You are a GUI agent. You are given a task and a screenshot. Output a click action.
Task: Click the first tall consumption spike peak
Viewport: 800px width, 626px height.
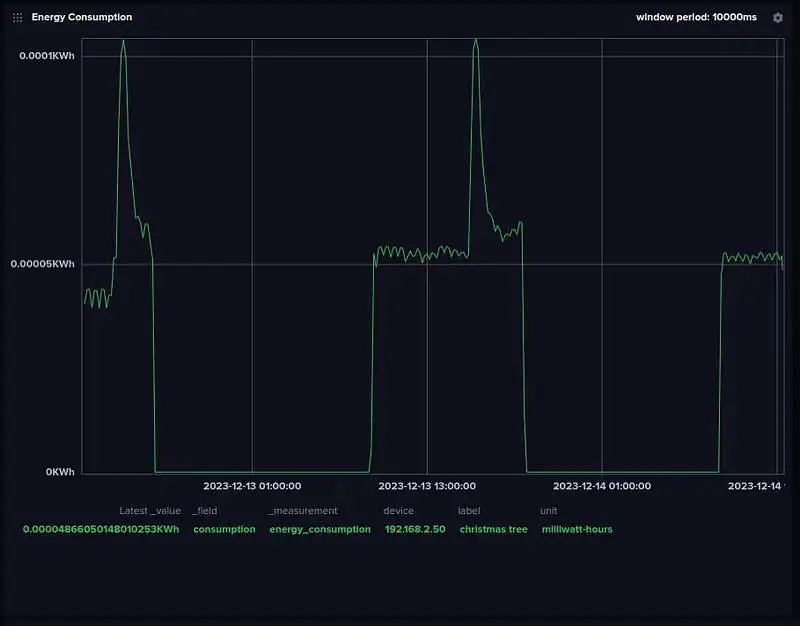[124, 40]
